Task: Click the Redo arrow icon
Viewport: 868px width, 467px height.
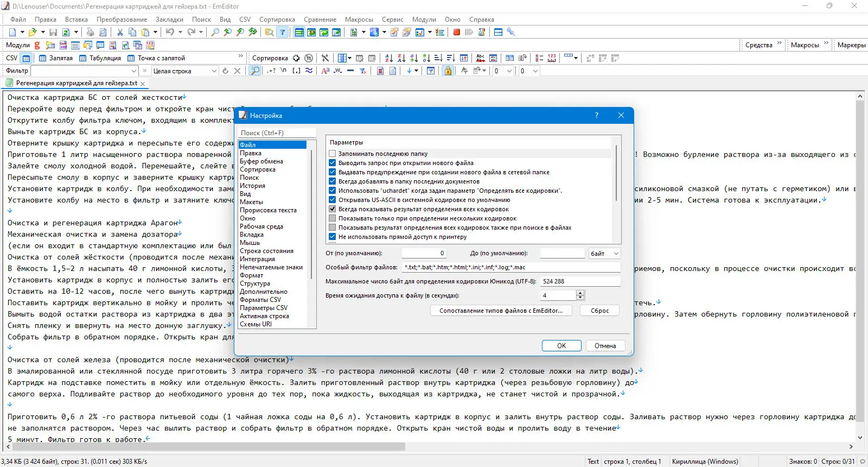Action: click(x=191, y=33)
